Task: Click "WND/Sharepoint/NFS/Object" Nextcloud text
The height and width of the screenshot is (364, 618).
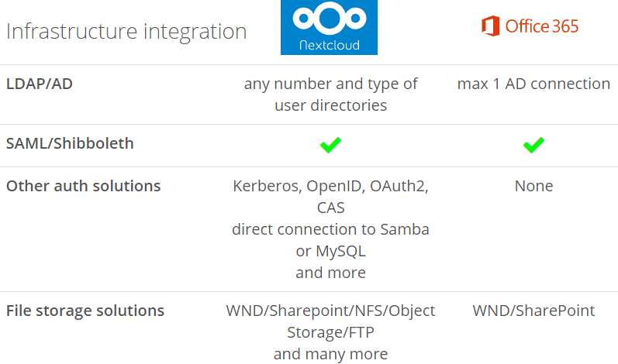Action: tap(330, 311)
